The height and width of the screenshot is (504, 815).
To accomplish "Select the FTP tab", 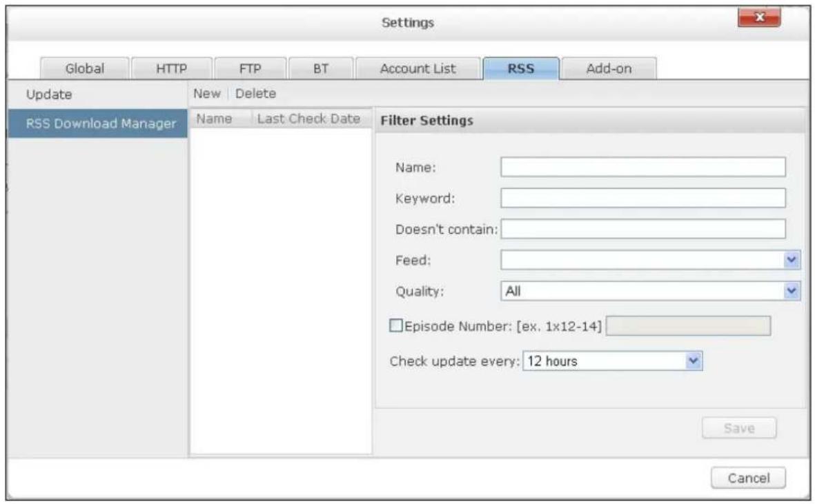I will point(250,68).
